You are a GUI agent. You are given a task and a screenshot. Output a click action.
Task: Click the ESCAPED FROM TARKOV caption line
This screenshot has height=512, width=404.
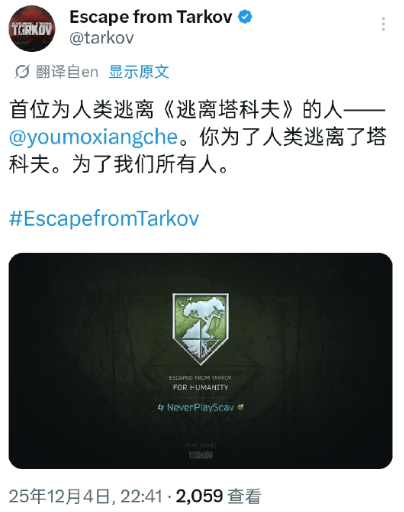click(x=200, y=378)
